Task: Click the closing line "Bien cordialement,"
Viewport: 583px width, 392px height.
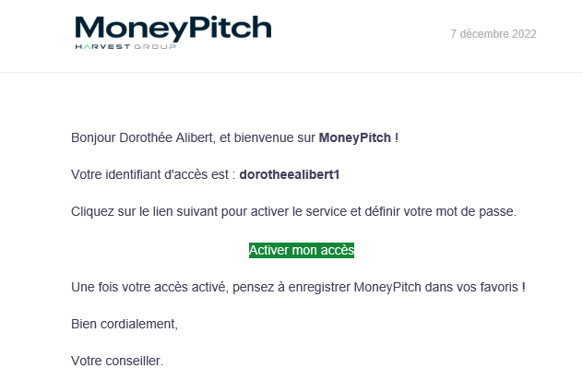Action: pos(124,324)
